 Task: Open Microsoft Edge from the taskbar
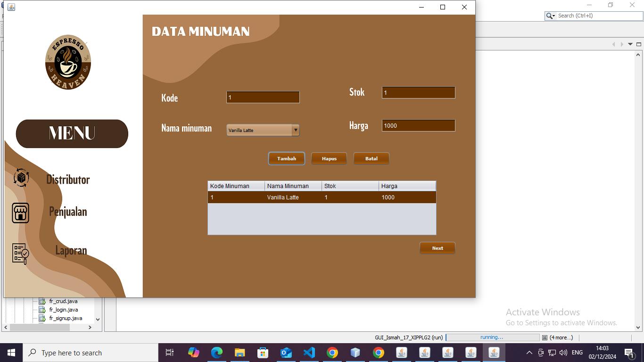coord(217,353)
